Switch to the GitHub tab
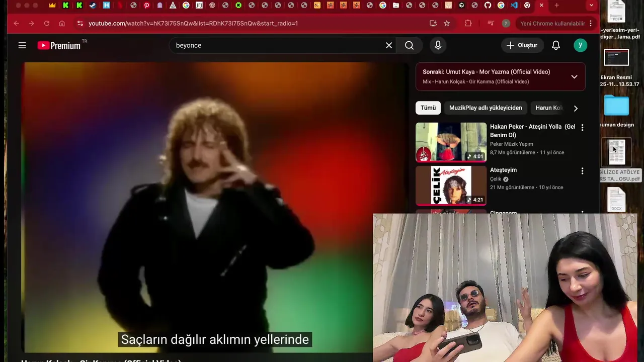 coord(488,5)
